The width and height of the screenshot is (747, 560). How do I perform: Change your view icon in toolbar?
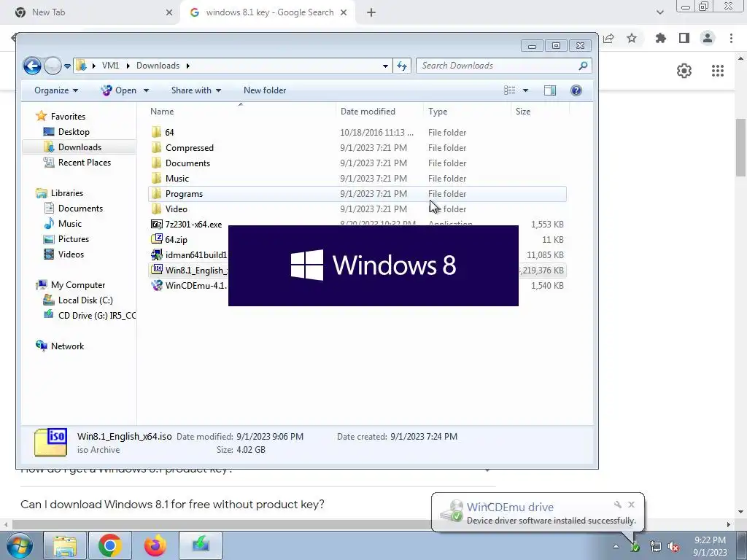pos(510,90)
